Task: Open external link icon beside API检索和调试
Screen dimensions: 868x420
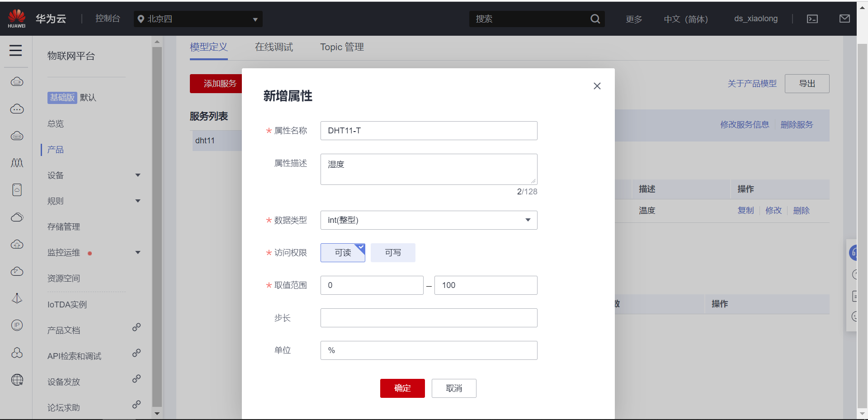Action: [137, 353]
